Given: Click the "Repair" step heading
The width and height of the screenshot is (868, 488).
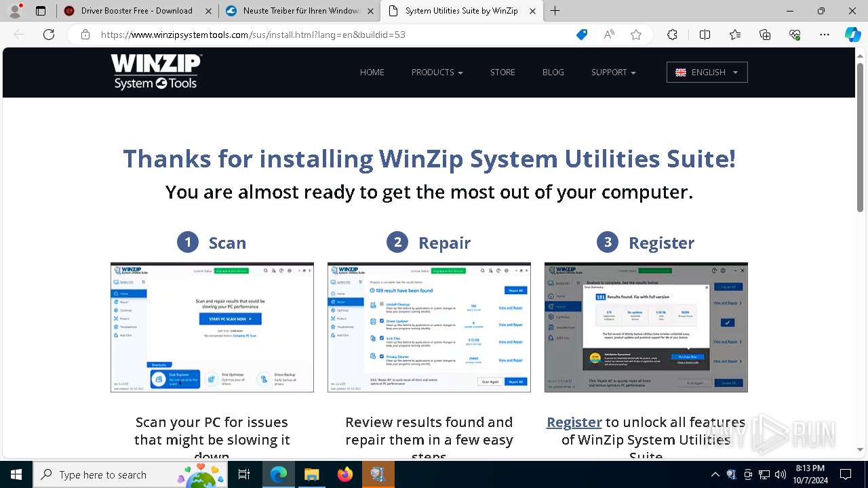Looking at the screenshot, I should point(444,243).
